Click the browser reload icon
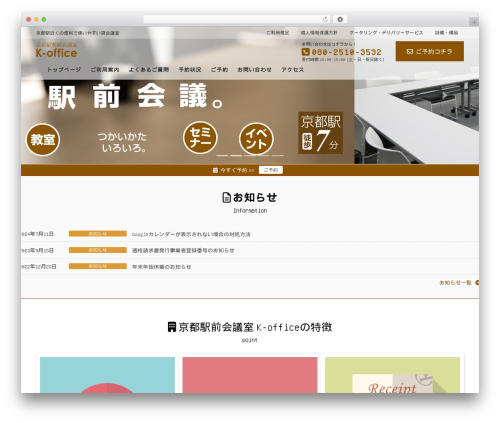Viewport: 500px width, 423px height. click(325, 19)
